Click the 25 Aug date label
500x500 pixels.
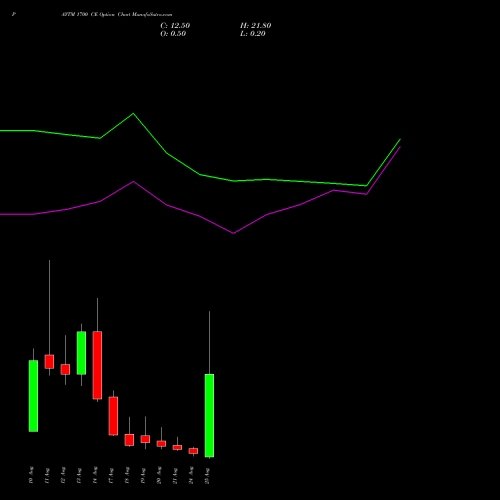coord(207,475)
